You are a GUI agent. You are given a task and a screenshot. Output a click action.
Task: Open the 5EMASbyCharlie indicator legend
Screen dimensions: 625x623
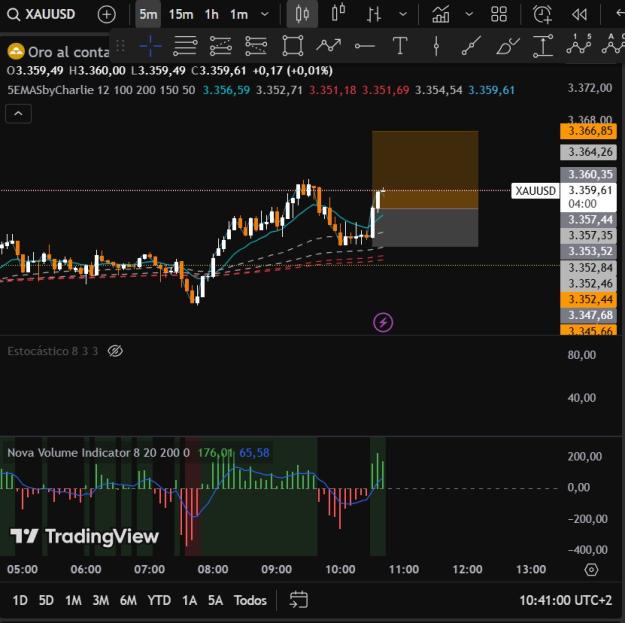pos(101,90)
